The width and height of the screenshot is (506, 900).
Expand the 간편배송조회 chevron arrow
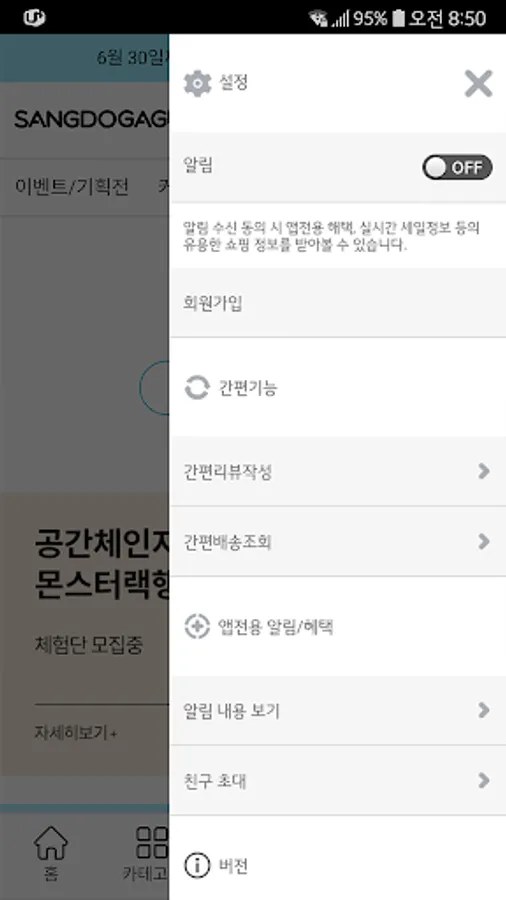pos(484,541)
